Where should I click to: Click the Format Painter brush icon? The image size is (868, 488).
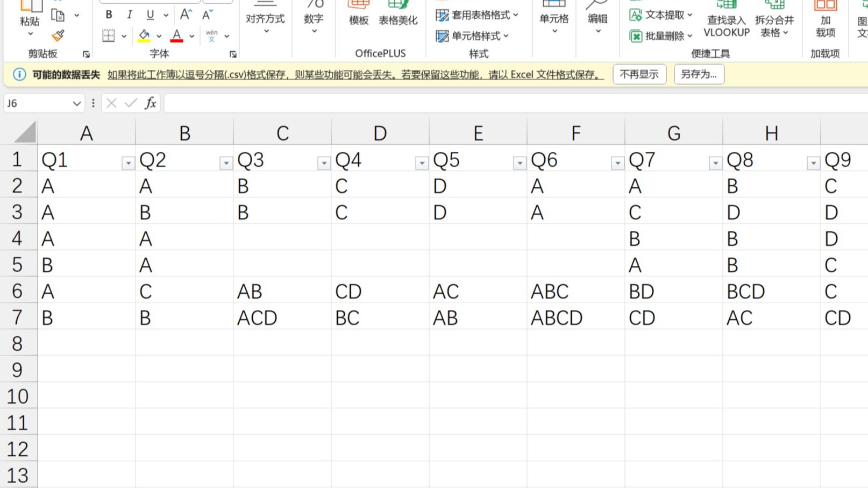tap(58, 36)
